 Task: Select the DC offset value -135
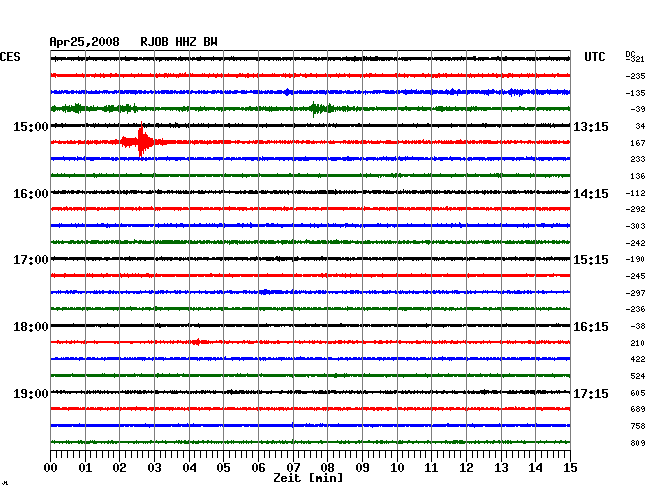pos(635,93)
